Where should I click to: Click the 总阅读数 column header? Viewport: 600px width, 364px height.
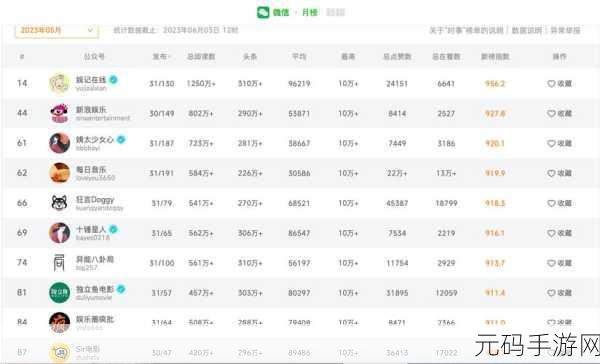[201, 57]
